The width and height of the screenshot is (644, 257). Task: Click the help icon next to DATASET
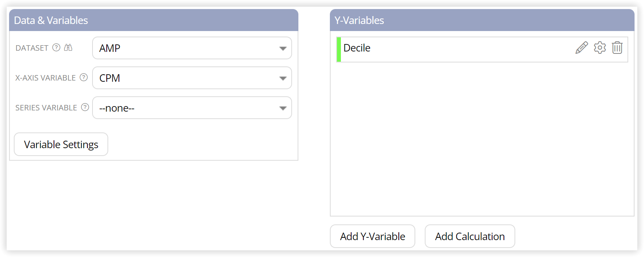[56, 48]
